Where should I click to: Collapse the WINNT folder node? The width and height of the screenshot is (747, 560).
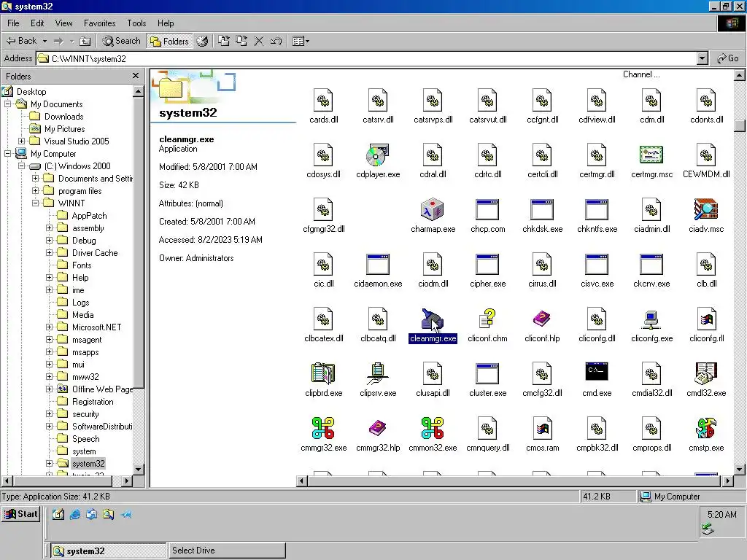coord(35,203)
